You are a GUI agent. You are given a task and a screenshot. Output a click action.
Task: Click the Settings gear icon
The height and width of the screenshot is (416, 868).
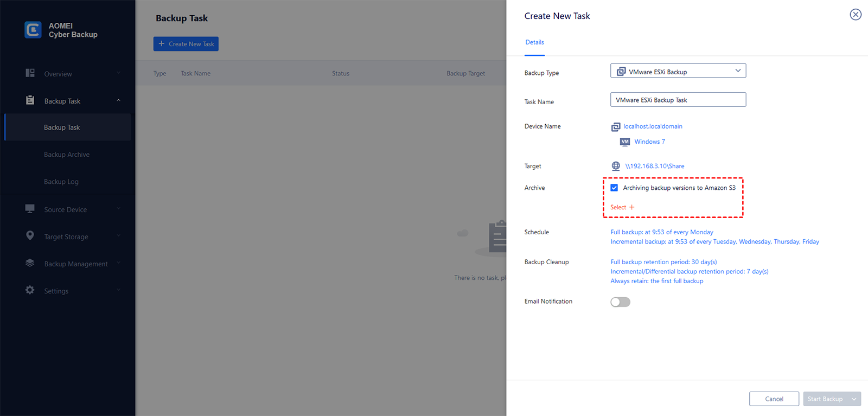[30, 290]
